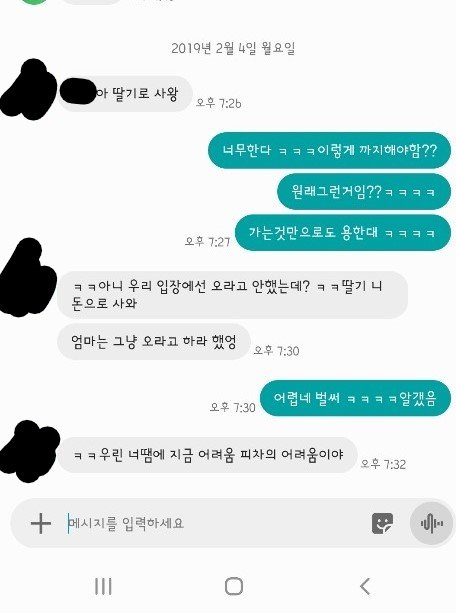Viewport: 456px width, 613px height.
Task: Tap the avatar beside 우리 입장에선 message
Action: [x=27, y=277]
